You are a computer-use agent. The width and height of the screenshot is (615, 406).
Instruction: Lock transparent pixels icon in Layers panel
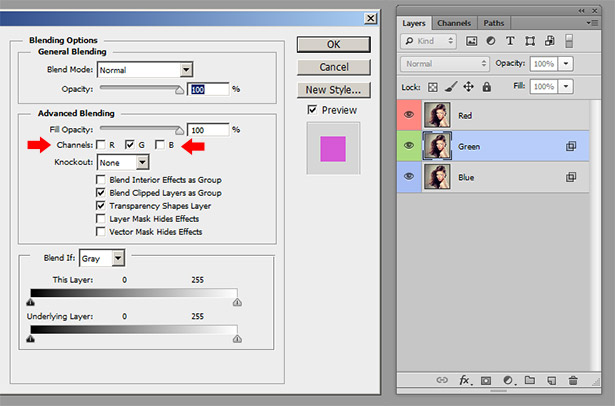[432, 87]
